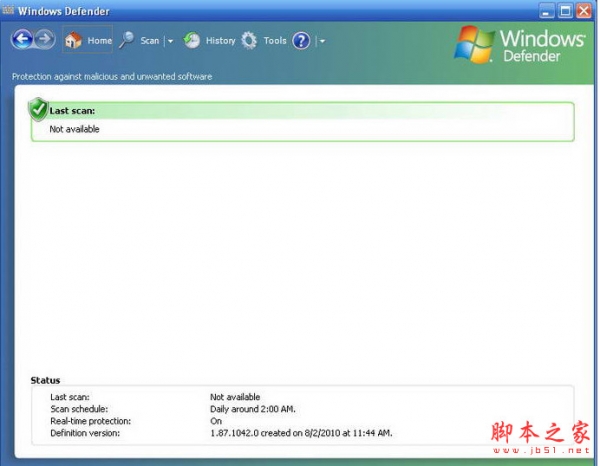Image resolution: width=600 pixels, height=466 pixels.
Task: Expand the Scan options dropdown arrow
Action: [170, 41]
